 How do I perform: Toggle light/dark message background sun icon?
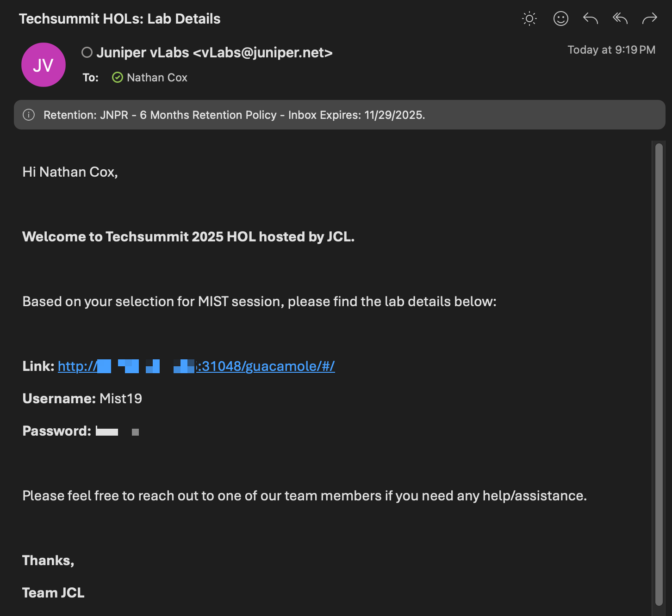tap(529, 18)
